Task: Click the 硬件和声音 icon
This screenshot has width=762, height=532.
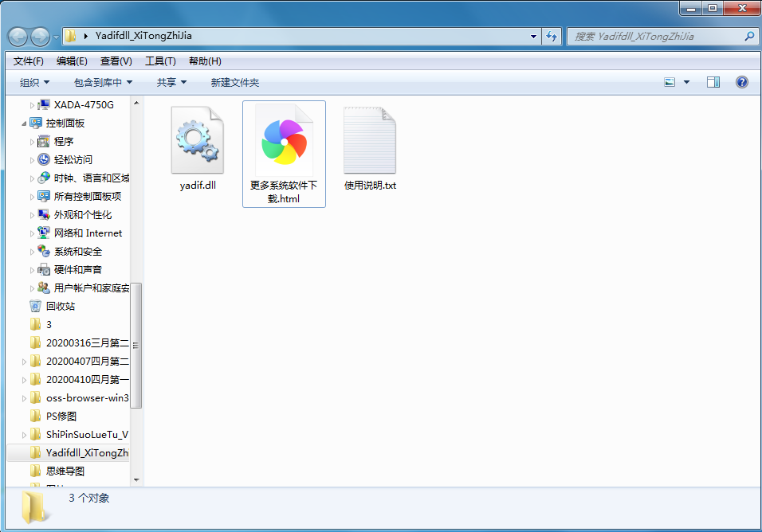Action: pos(44,269)
